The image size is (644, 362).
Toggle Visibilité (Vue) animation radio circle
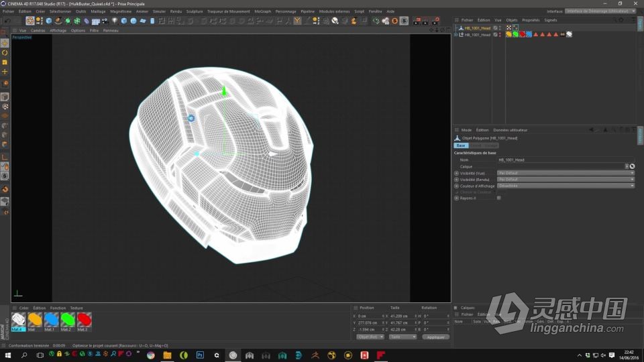(456, 173)
